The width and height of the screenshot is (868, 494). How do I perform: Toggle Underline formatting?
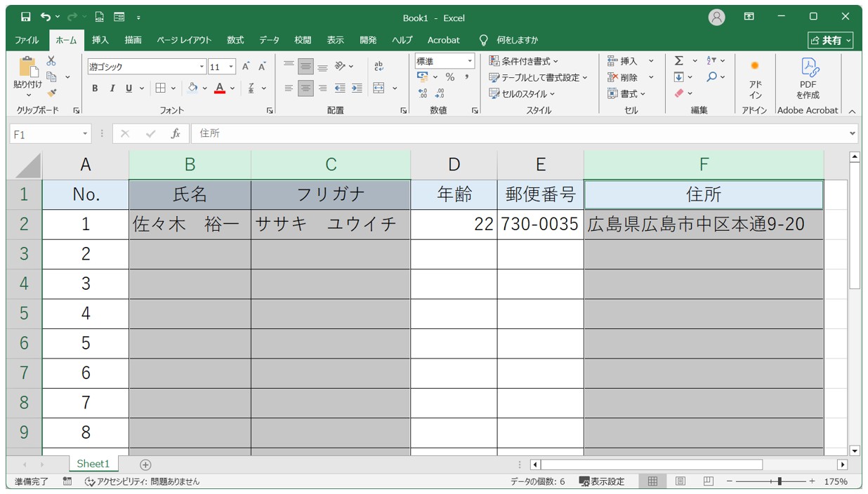[x=129, y=88]
